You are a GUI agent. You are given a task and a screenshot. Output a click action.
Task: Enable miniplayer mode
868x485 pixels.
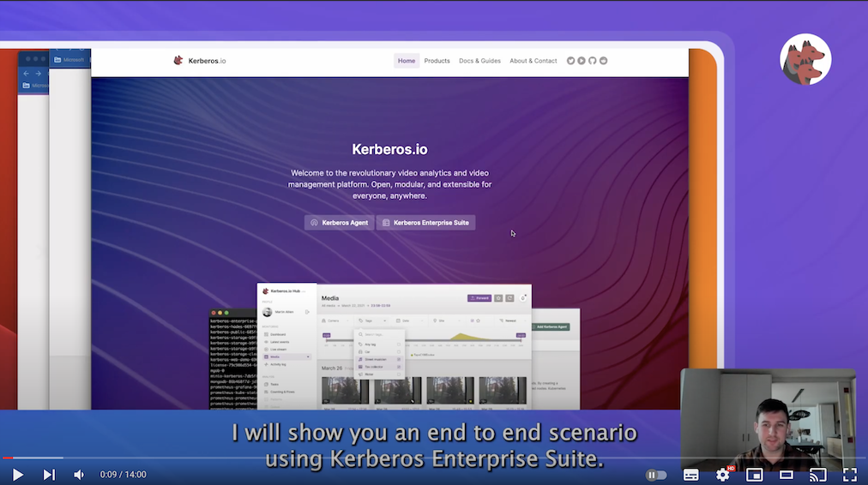755,475
